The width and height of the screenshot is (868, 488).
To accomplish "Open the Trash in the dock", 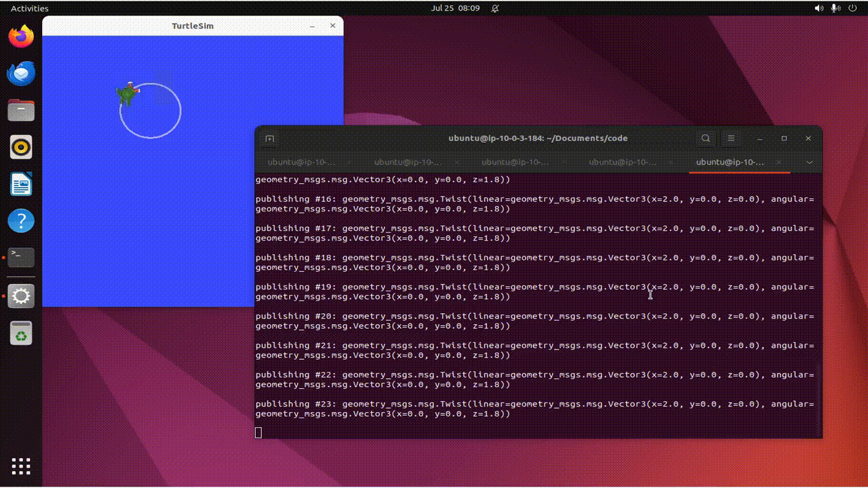I will coord(21,333).
